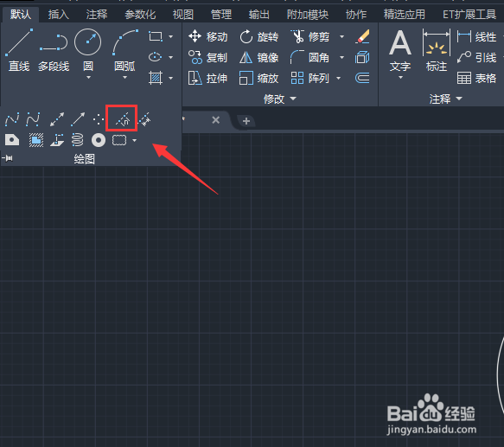Select the 文字 (Text) tool
Image resolution: width=504 pixels, height=447 pixels.
(x=400, y=51)
